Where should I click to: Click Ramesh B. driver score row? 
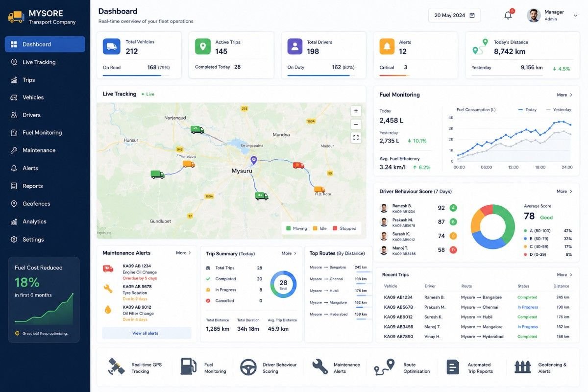418,208
